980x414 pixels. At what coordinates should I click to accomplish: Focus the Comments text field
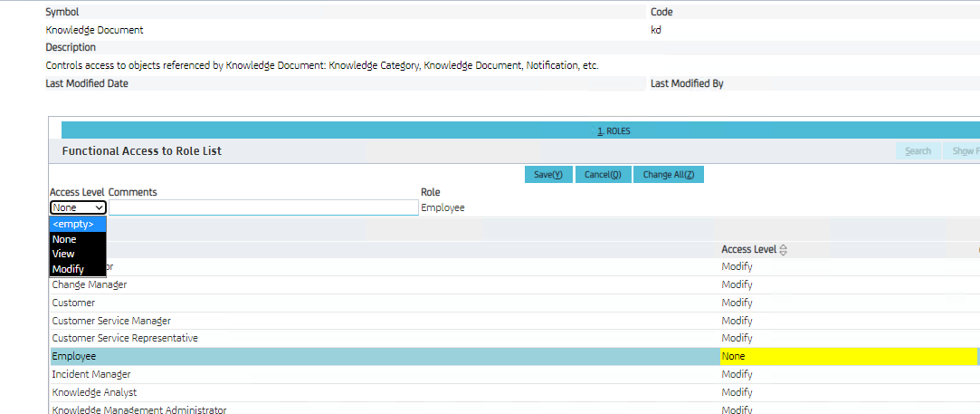262,207
